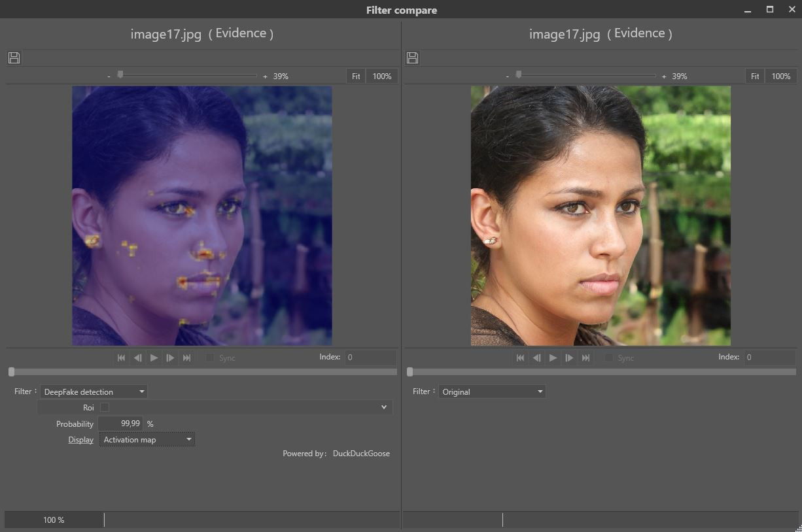Jump to first frame in left panel
Image resolution: width=802 pixels, height=532 pixels.
pos(121,357)
